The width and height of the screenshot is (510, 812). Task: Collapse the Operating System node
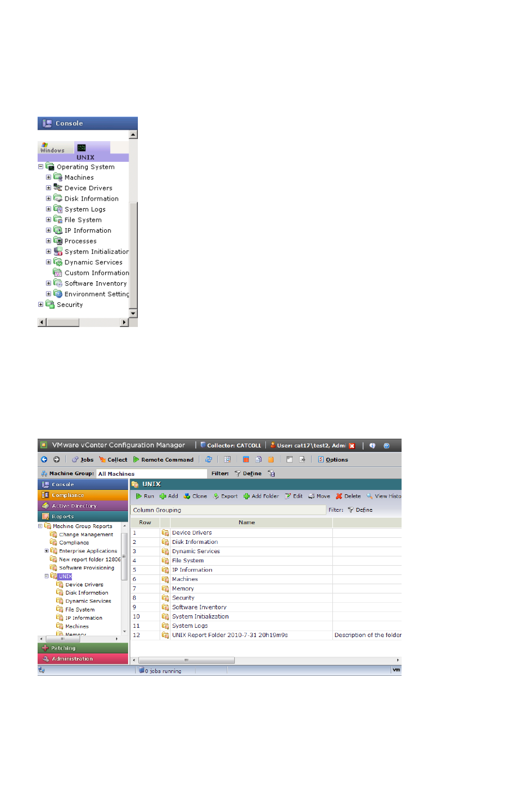click(40, 167)
